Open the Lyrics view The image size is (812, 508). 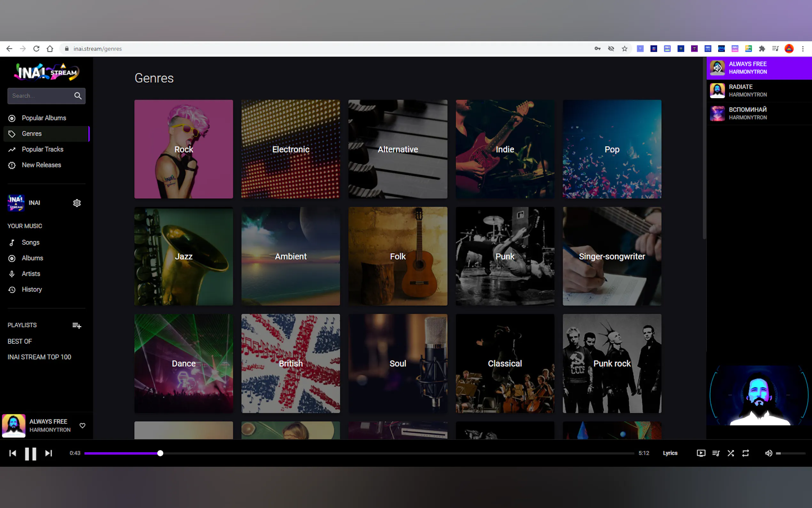(x=670, y=453)
